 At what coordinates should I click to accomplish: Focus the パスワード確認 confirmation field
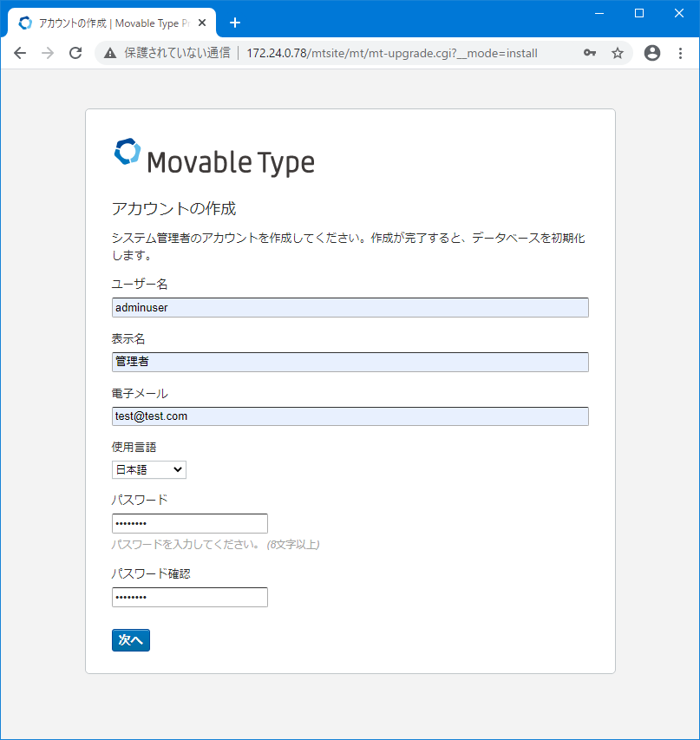[189, 597]
